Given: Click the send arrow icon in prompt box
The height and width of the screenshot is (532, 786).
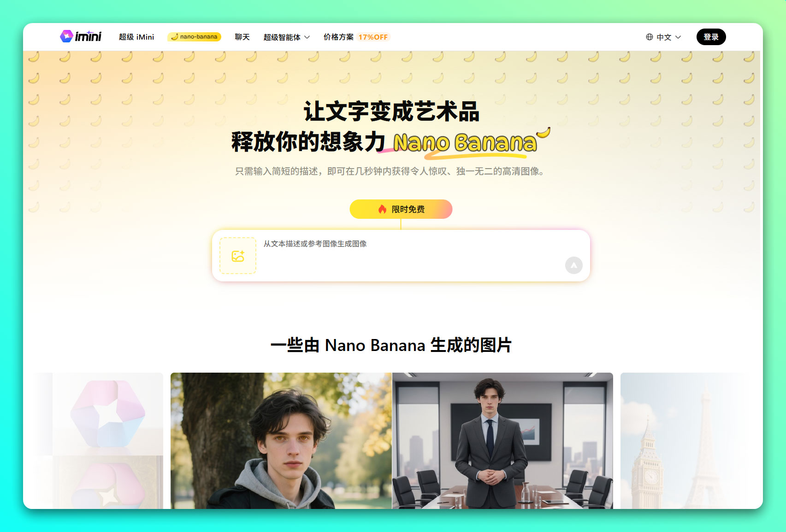Looking at the screenshot, I should tap(573, 265).
